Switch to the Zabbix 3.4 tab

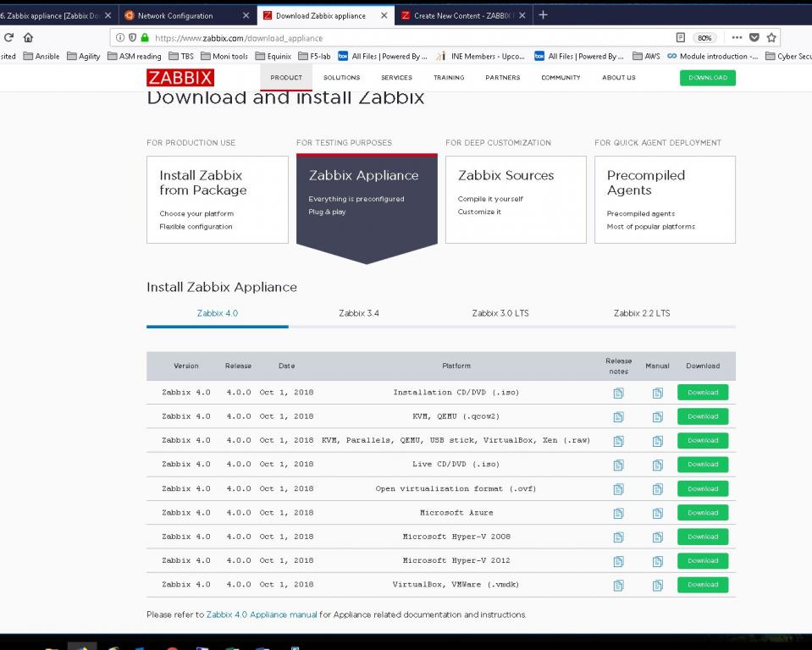point(359,313)
